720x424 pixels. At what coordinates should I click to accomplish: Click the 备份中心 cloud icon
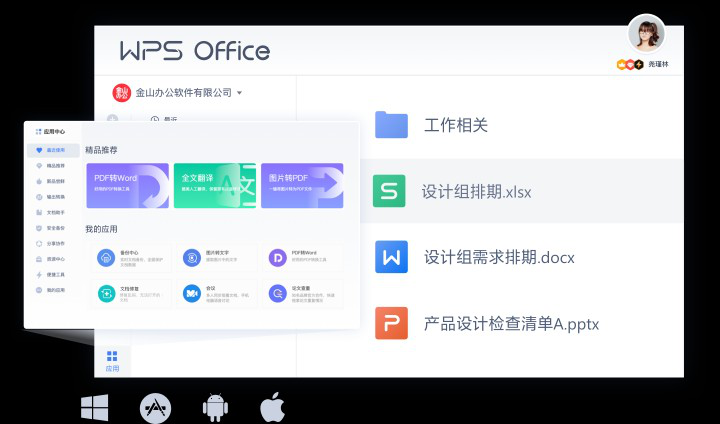[x=106, y=258]
